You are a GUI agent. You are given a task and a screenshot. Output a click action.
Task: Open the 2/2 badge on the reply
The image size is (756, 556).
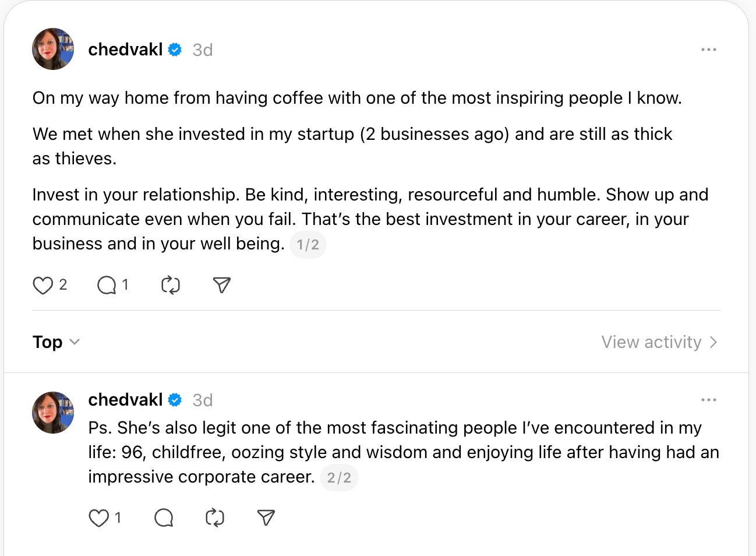[x=339, y=478]
